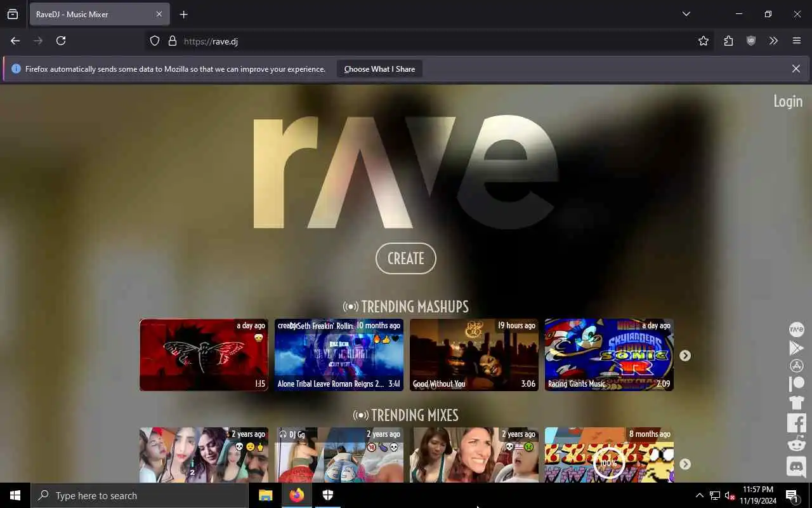This screenshot has width=812, height=508.
Task: Play the red moth mashup thumbnail
Action: pyautogui.click(x=204, y=355)
